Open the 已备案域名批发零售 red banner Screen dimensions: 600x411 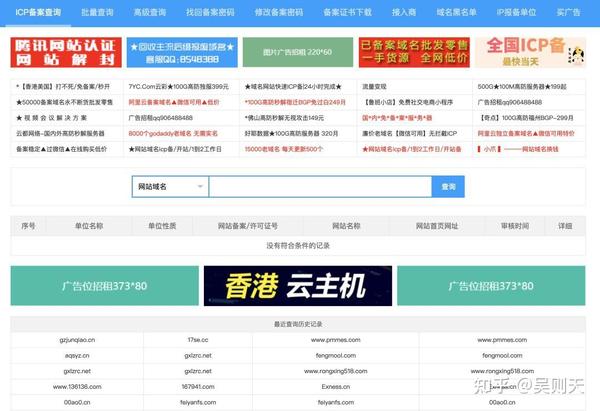[x=414, y=52]
